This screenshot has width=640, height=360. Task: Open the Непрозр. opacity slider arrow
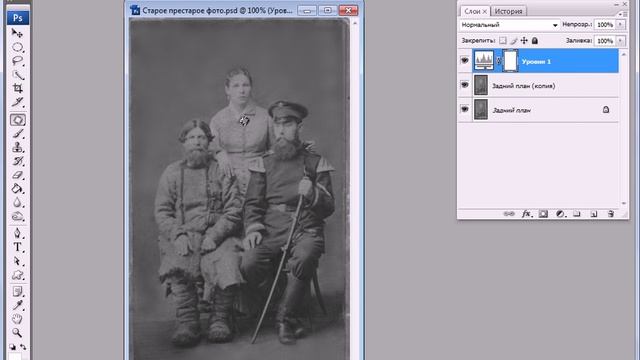coord(620,25)
